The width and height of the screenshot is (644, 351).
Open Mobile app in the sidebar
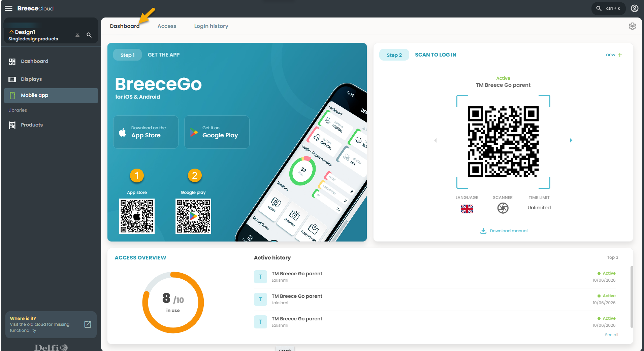click(51, 95)
